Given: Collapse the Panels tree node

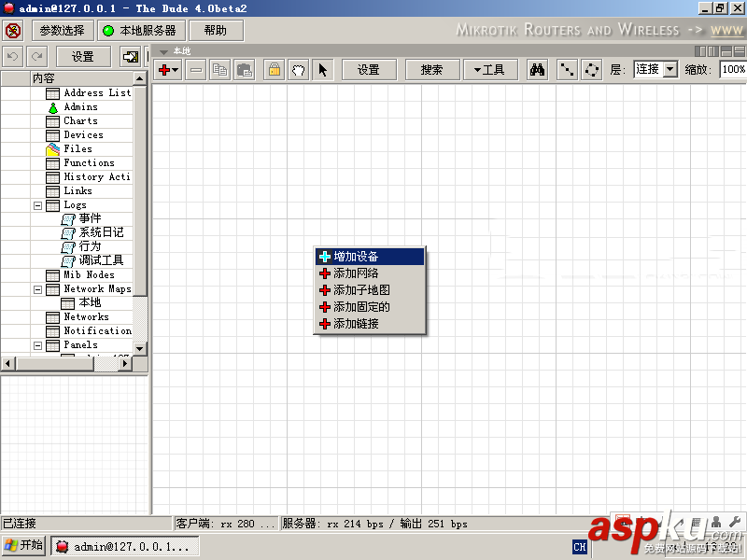Looking at the screenshot, I should 37,345.
